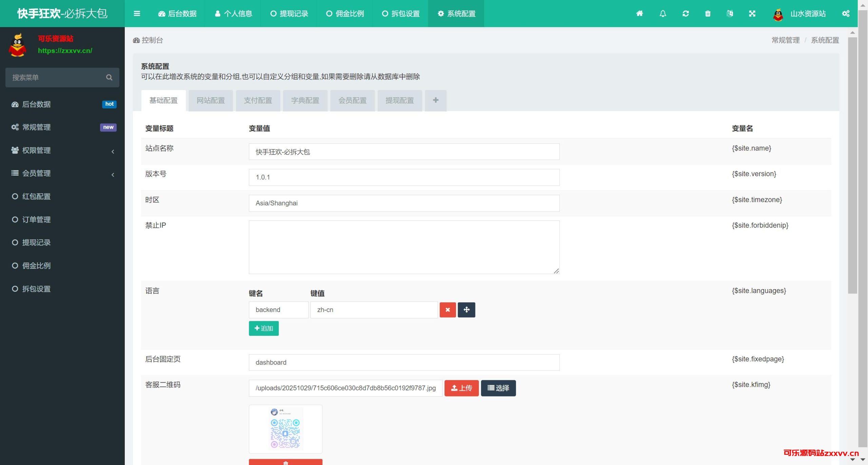Expand the 权限管理 sidebar menu

(x=62, y=150)
